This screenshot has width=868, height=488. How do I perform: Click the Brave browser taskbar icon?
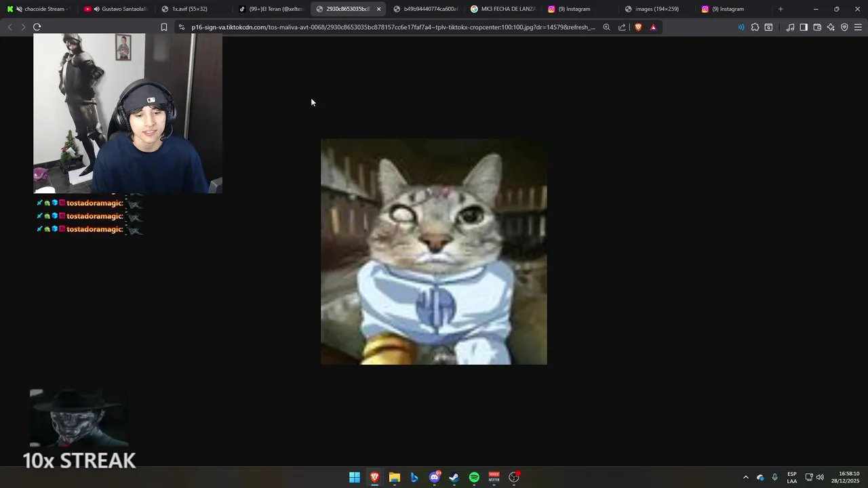pos(374,477)
